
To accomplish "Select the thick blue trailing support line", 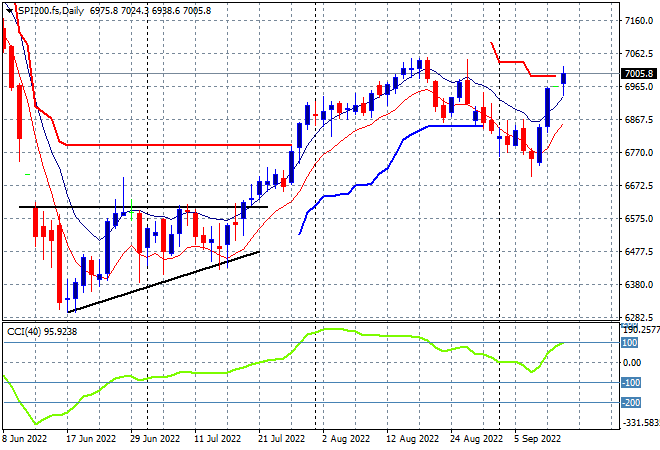I will pyautogui.click(x=391, y=180).
